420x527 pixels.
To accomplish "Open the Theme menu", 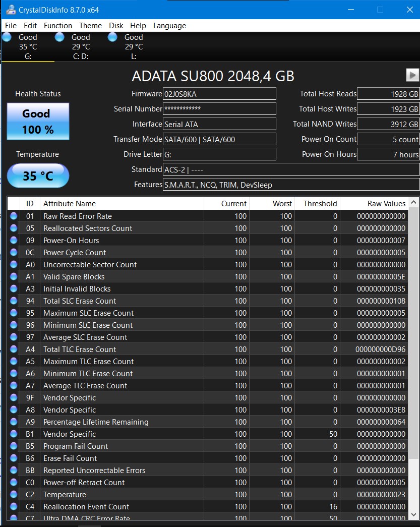I will point(90,25).
